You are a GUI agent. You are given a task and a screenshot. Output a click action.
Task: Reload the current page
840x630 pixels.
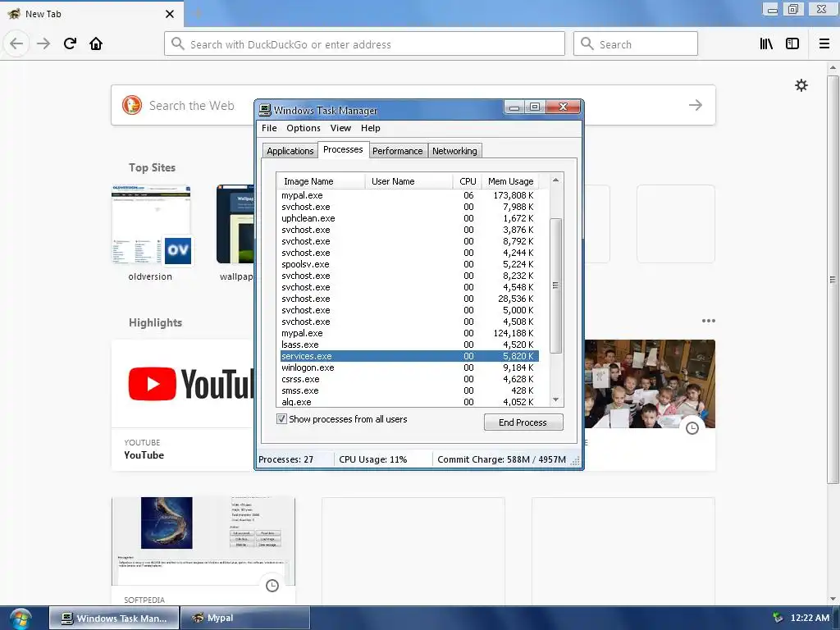pos(70,43)
